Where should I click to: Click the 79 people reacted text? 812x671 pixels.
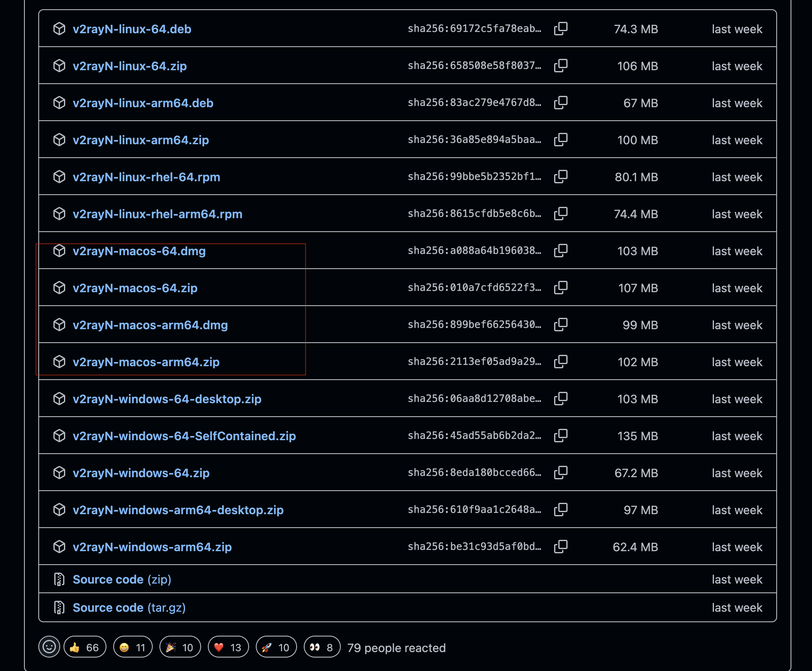coord(396,648)
